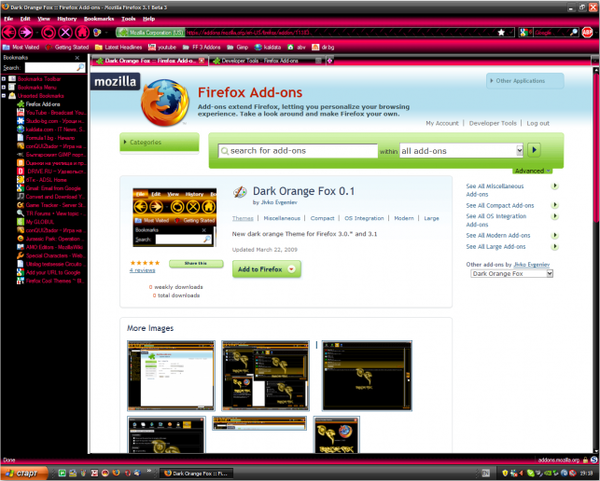
Task: Open the Adblock Plus ABP icon
Action: click(587, 33)
